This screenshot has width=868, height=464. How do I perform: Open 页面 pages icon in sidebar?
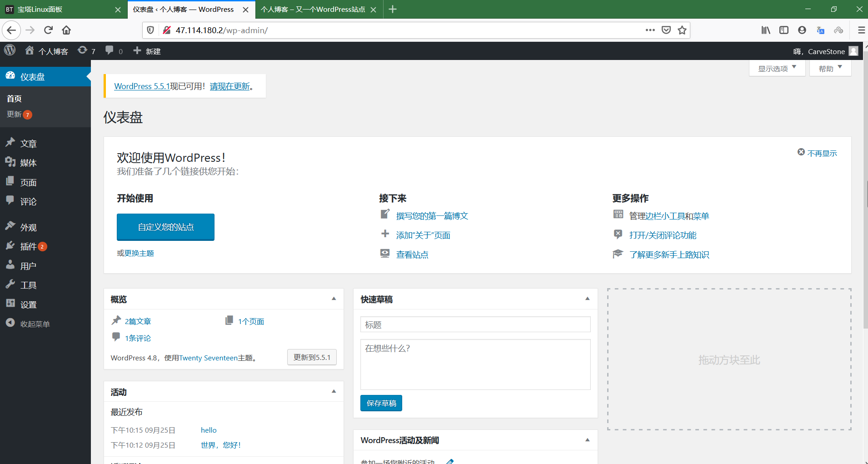[x=10, y=181]
